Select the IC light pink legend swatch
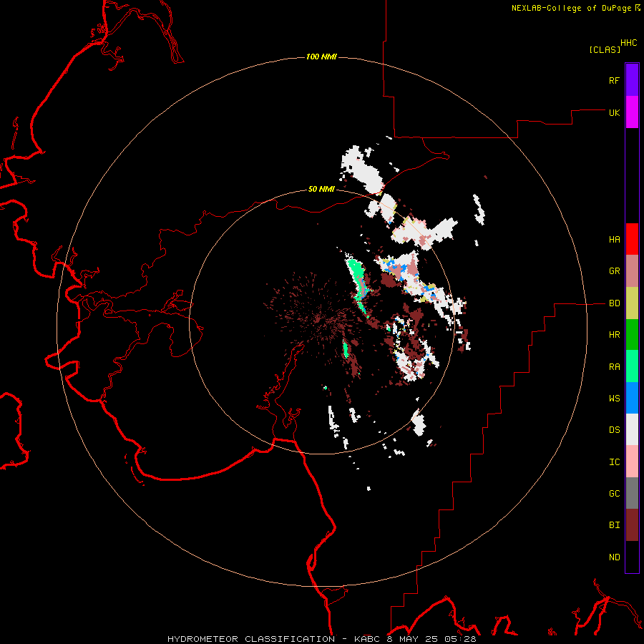Screen dimensions: 644x644 coord(632,462)
